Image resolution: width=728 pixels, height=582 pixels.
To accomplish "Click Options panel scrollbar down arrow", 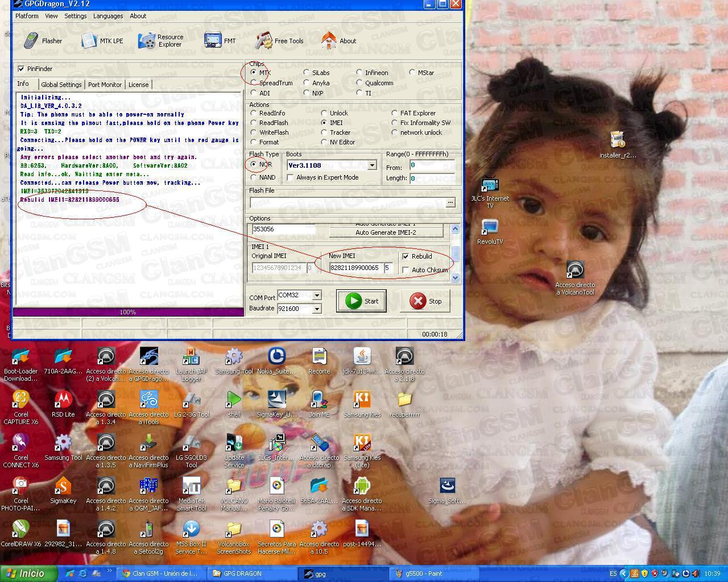I will pos(455,277).
